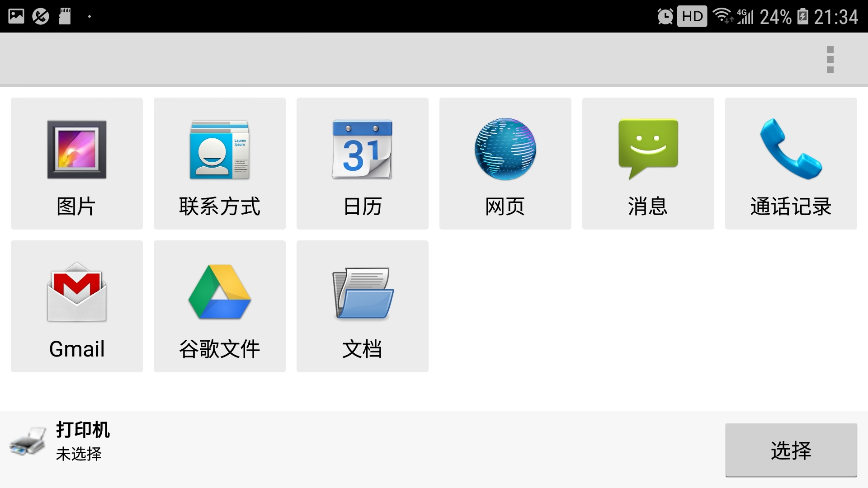Select the 文档 (Documents) folder icon
Screen dimensions: 868x488
[362, 305]
